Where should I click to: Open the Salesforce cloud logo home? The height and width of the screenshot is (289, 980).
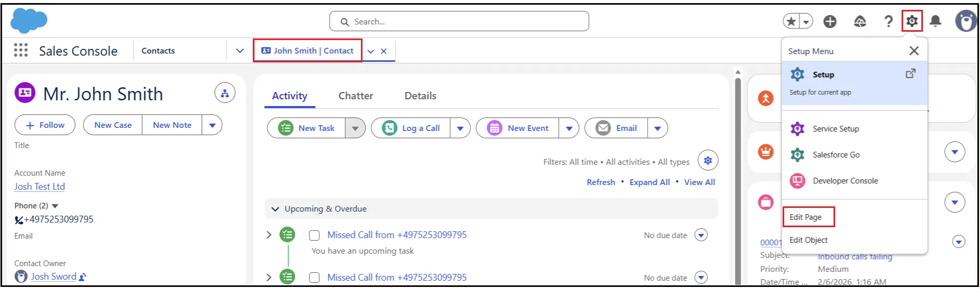pos(29,21)
